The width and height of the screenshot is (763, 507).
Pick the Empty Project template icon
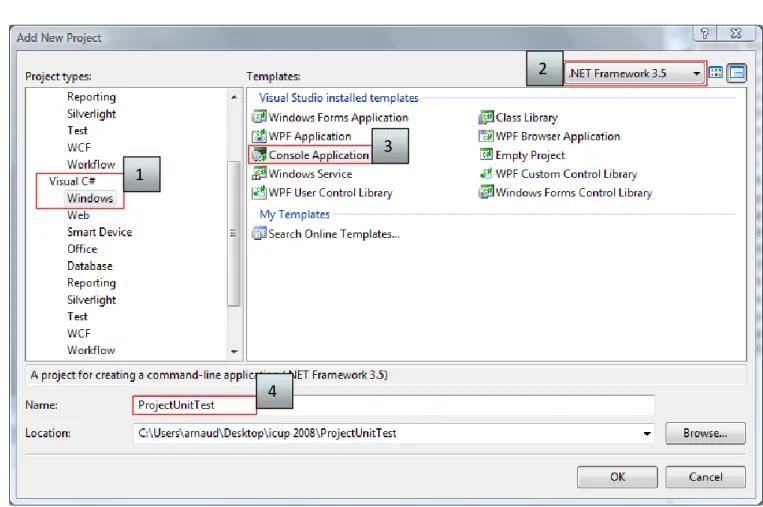click(486, 155)
